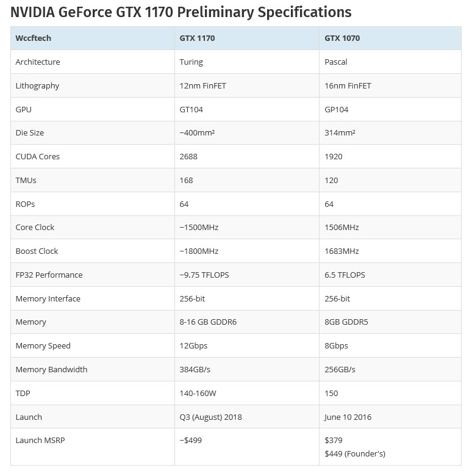Click the Pascal architecture cell
The height and width of the screenshot is (476, 472).
(336, 62)
